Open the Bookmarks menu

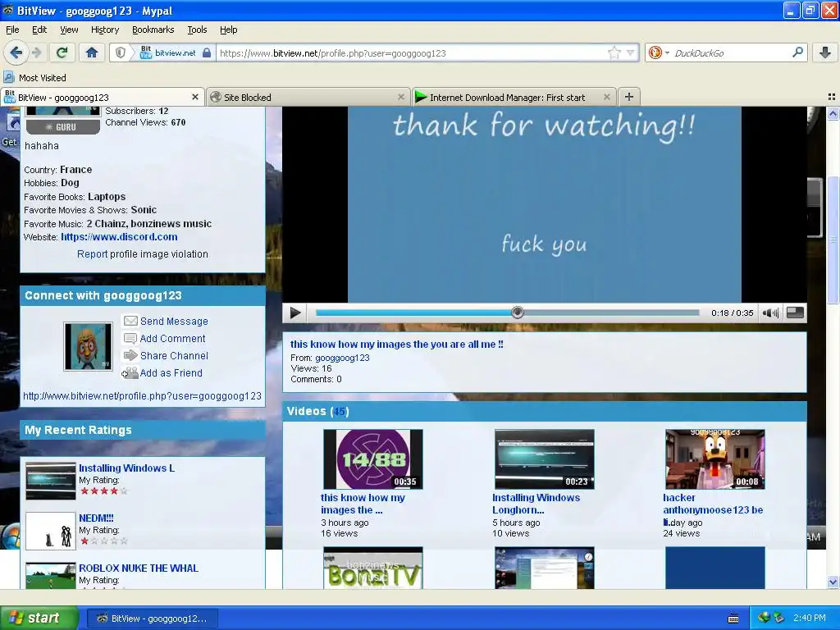tap(153, 30)
